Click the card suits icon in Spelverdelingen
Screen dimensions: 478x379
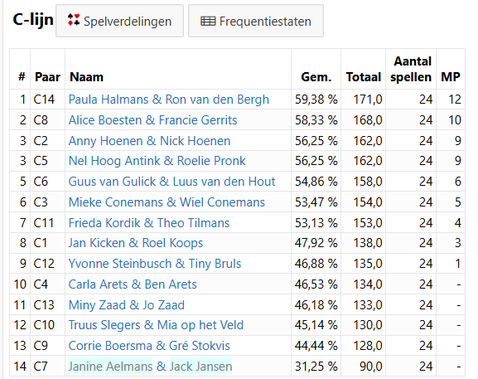pos(73,20)
